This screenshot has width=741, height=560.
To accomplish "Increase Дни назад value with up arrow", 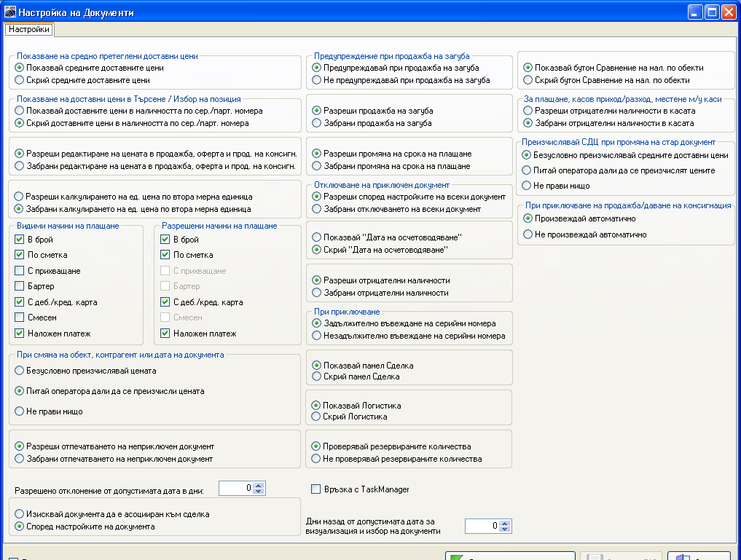I will pos(505,523).
